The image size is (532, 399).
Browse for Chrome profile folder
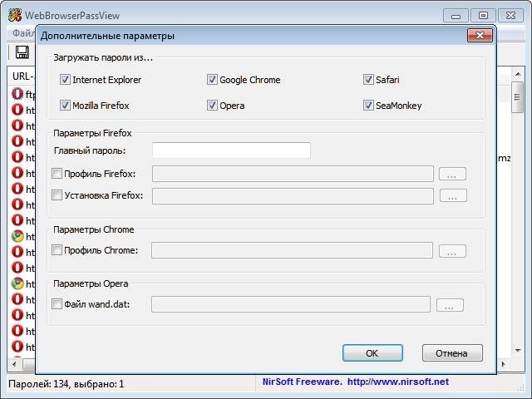(x=452, y=251)
